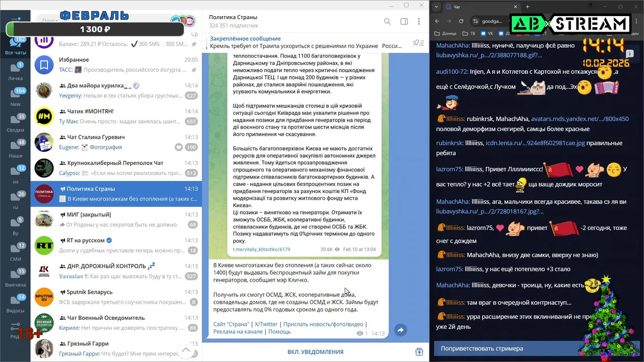Open avatars.mds.yandex.net link in stream chat
Screen dimensions: 644x362
580,119
